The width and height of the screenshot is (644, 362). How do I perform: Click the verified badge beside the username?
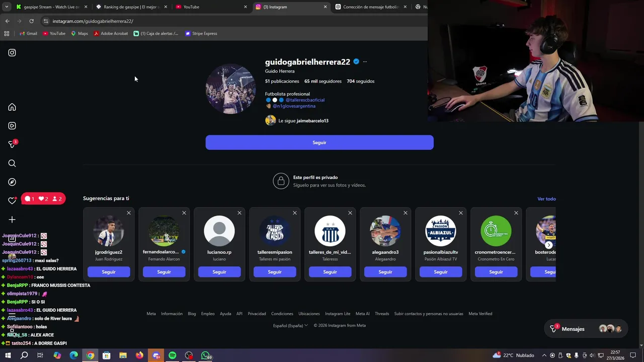click(356, 62)
